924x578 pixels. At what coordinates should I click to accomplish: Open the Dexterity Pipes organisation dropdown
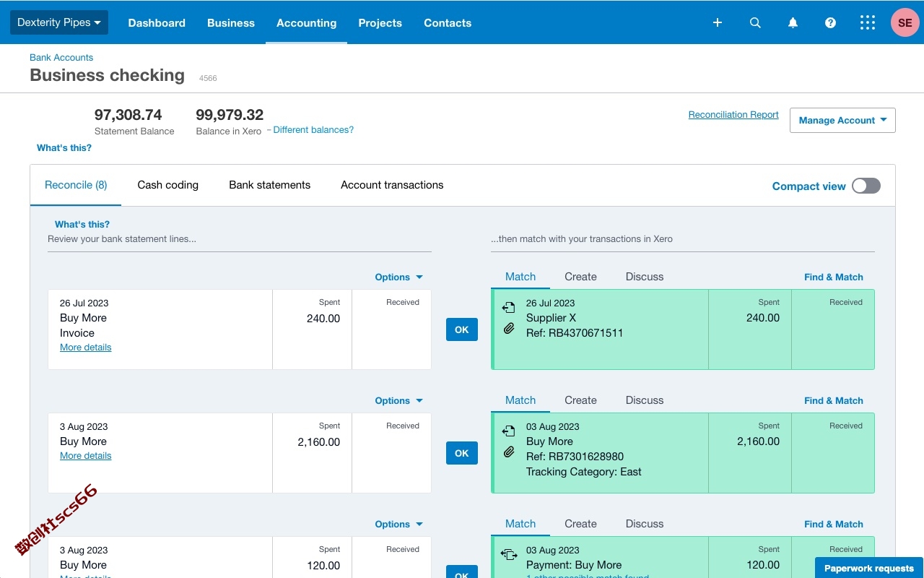(59, 22)
